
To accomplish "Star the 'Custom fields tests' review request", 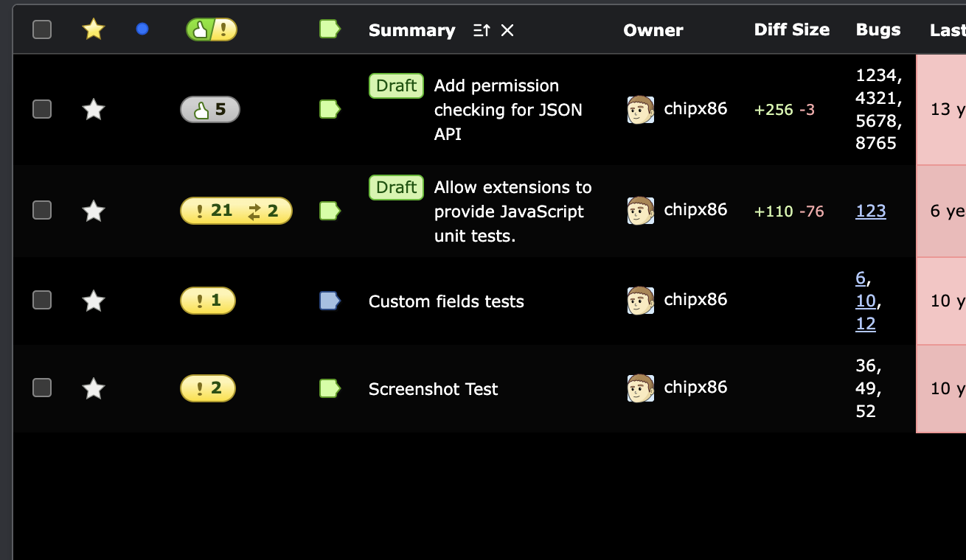I will pyautogui.click(x=93, y=301).
